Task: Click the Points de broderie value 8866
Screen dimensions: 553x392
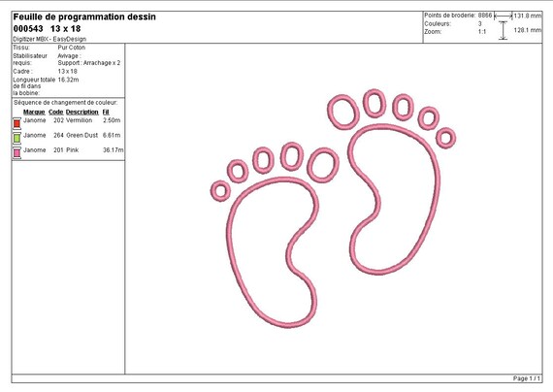Action: [485, 16]
